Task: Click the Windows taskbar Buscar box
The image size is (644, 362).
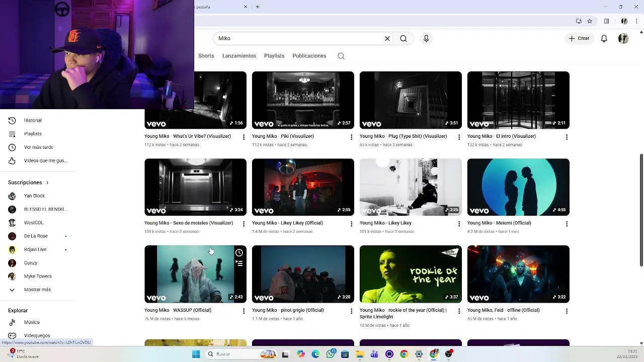Action: tap(242, 354)
